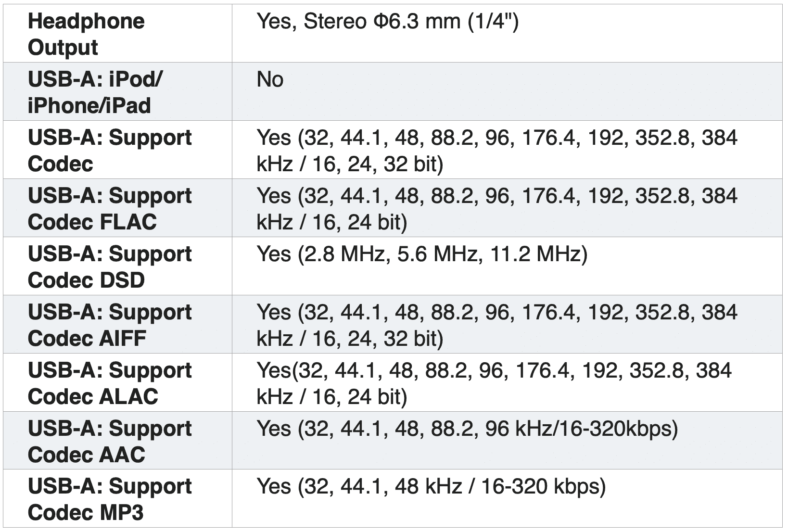Click the word "Headphone" in first row
The width and height of the screenshot is (788, 532).
click(x=86, y=22)
